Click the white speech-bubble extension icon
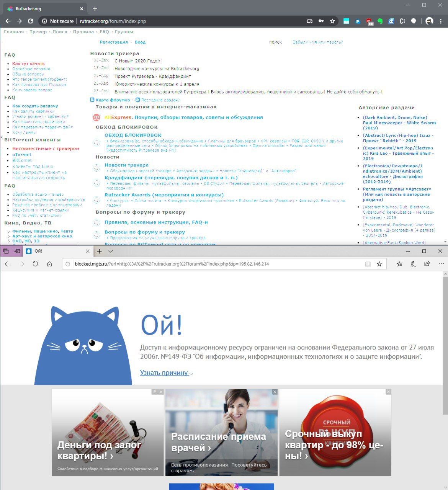The height and width of the screenshot is (490, 448). coord(413,21)
